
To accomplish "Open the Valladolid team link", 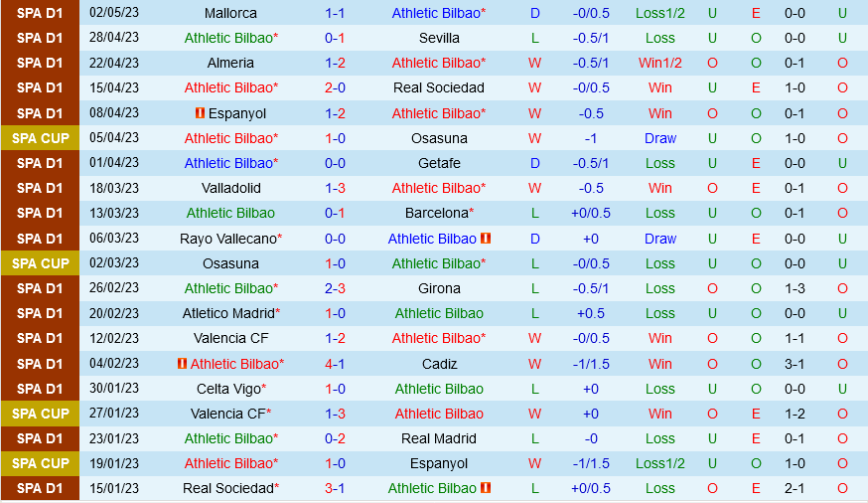I will tap(230, 188).
